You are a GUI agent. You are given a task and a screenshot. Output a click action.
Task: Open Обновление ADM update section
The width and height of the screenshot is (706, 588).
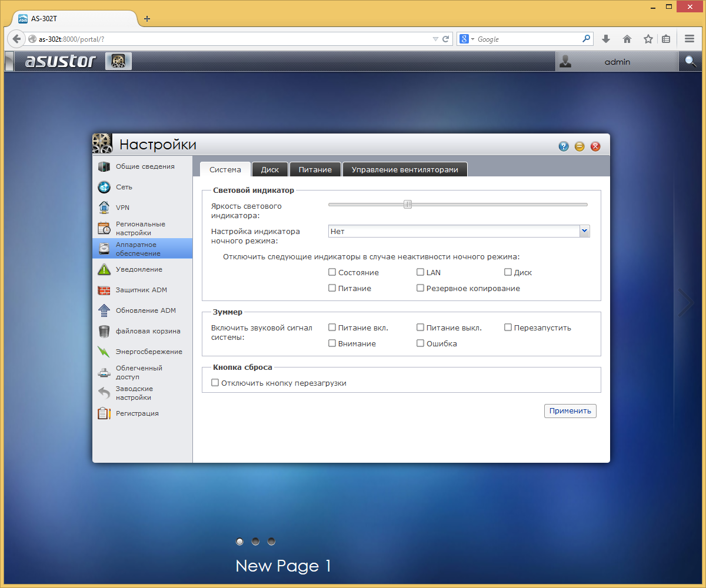pyautogui.click(x=142, y=310)
